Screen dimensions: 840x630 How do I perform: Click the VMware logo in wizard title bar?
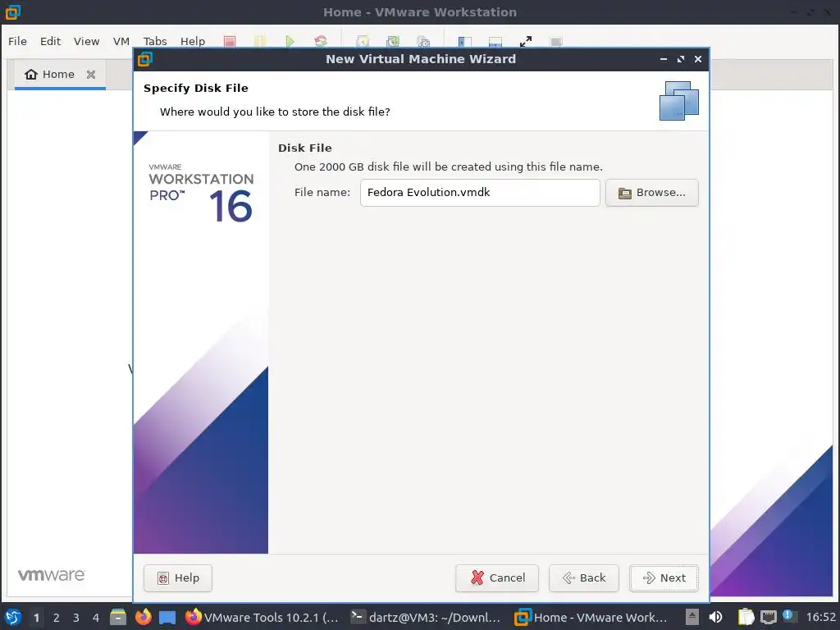coord(145,59)
